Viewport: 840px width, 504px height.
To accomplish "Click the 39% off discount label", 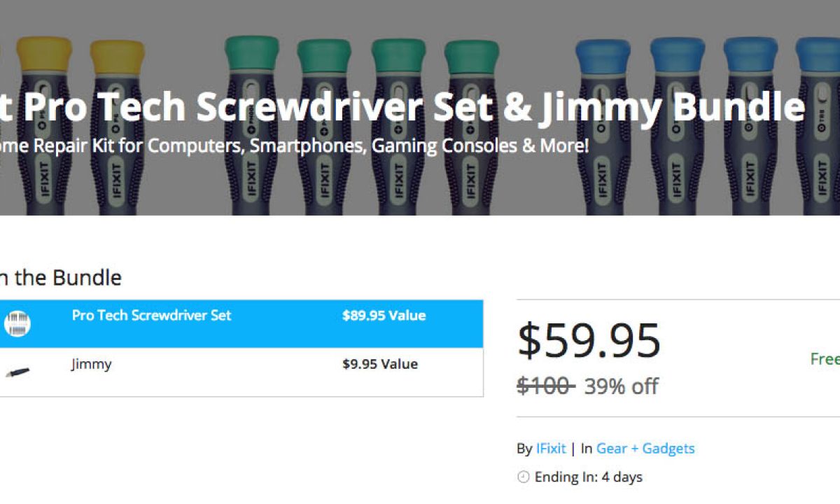I will (621, 386).
